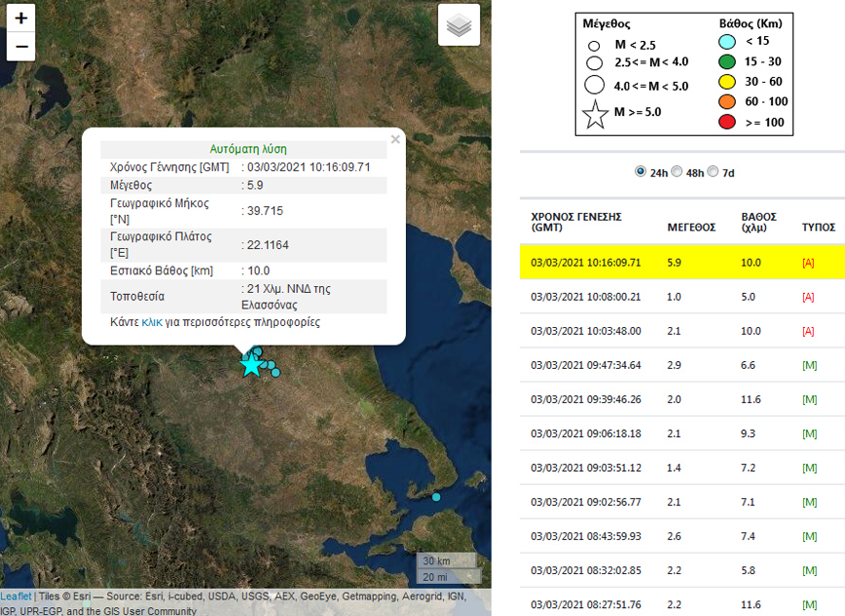
Task: Click the star earthquake marker on map
Action: (251, 365)
